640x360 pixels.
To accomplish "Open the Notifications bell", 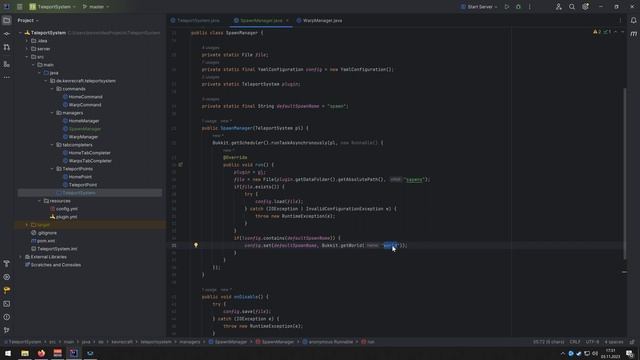I will (633, 20).
